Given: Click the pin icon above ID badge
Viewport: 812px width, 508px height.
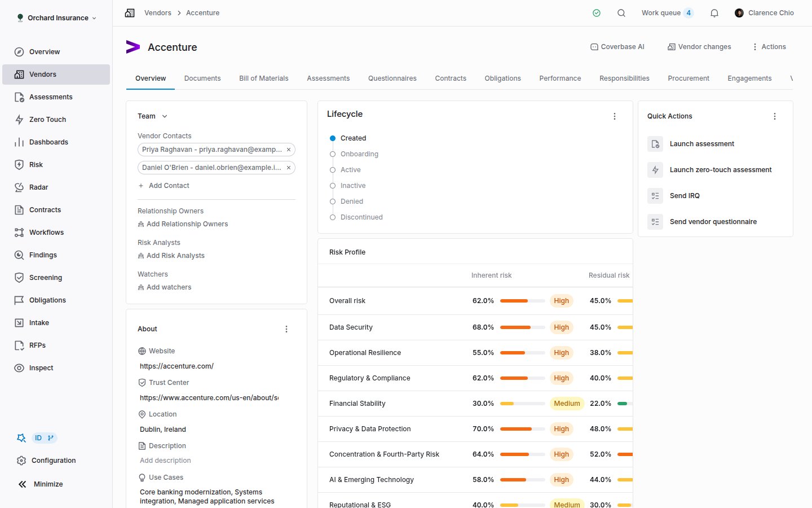Looking at the screenshot, I should point(21,438).
